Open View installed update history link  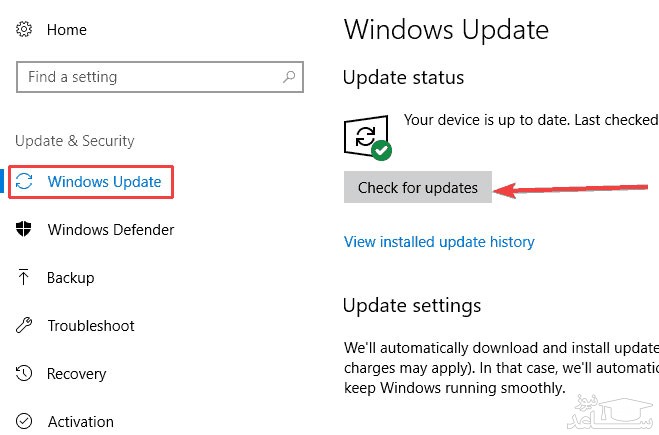tap(439, 242)
